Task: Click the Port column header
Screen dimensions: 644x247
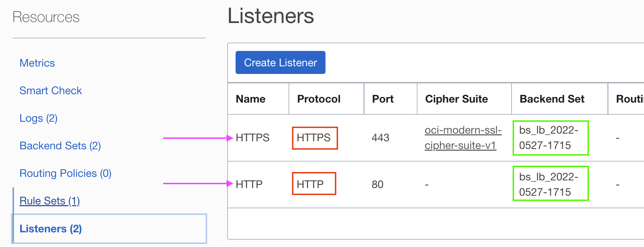Action: coord(383,99)
